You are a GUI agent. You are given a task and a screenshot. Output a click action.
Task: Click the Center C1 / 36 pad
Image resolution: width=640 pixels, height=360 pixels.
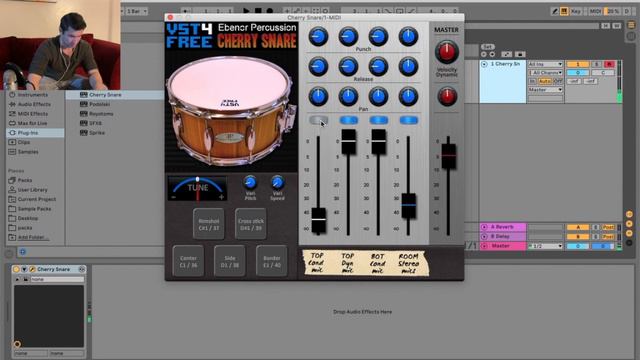(188, 261)
